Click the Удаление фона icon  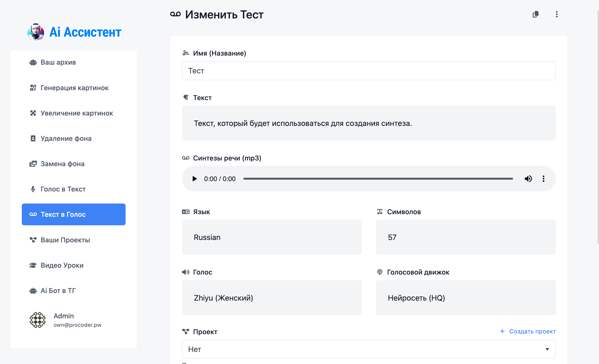[x=33, y=138]
